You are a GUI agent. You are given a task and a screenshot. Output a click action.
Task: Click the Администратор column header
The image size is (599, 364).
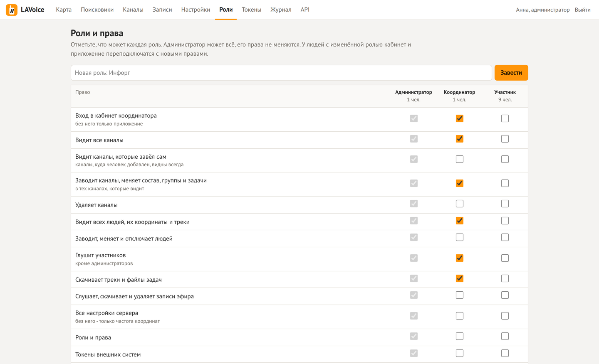(x=413, y=92)
